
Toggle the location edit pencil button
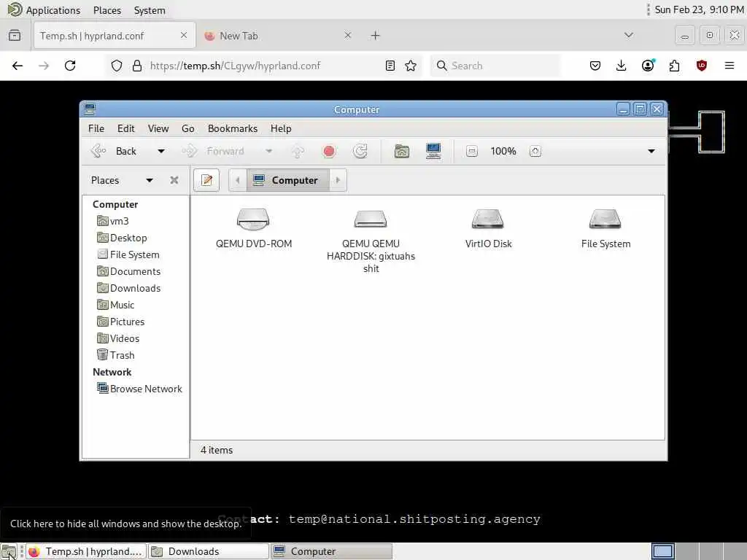tap(206, 180)
